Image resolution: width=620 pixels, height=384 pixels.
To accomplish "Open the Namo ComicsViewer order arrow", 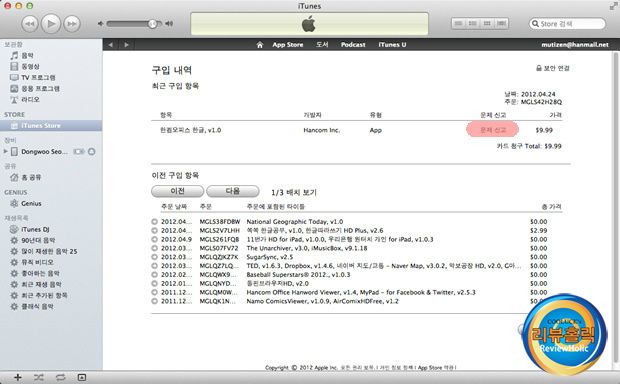I will tap(155, 301).
